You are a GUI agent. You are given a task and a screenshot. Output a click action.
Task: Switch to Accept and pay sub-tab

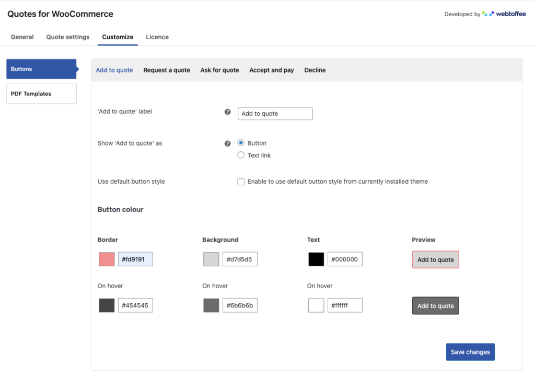click(272, 70)
